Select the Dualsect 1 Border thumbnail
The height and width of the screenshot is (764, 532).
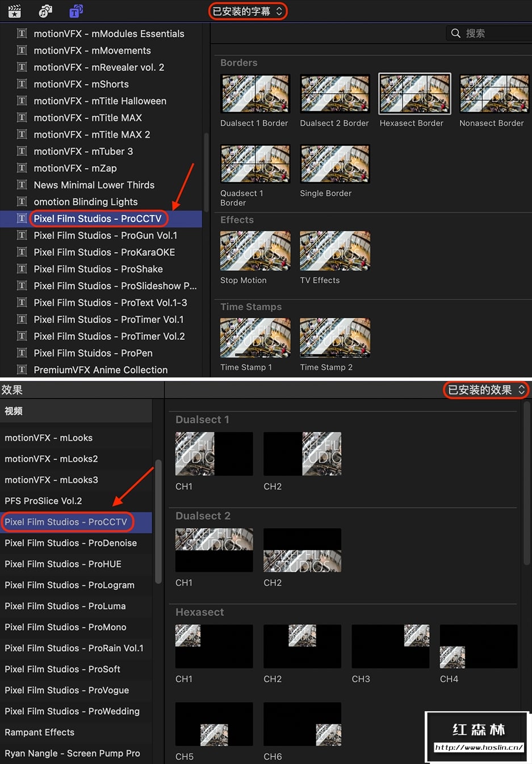point(255,94)
